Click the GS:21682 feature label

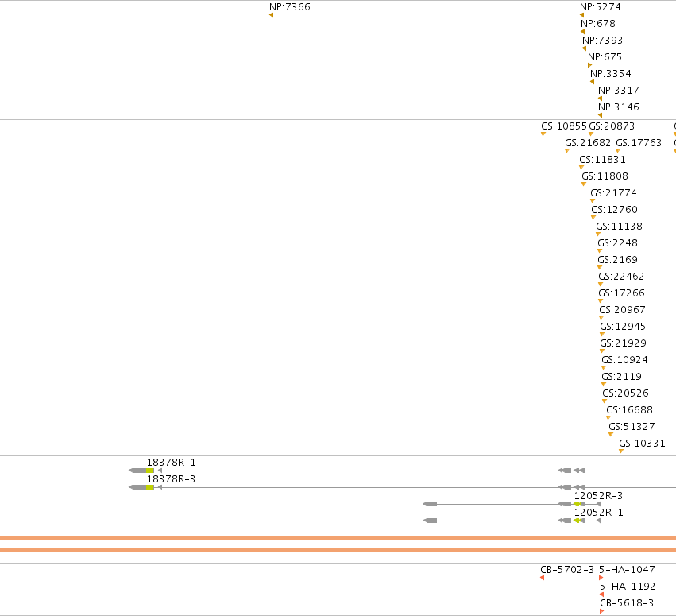(588, 143)
